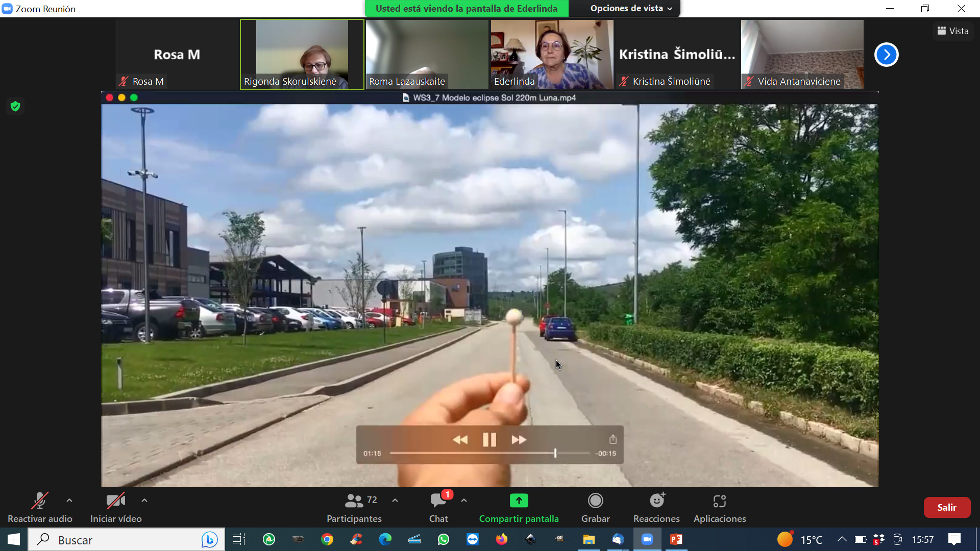This screenshot has width=980, height=551.
Task: Select Rosa M participant tile
Action: coord(177,55)
